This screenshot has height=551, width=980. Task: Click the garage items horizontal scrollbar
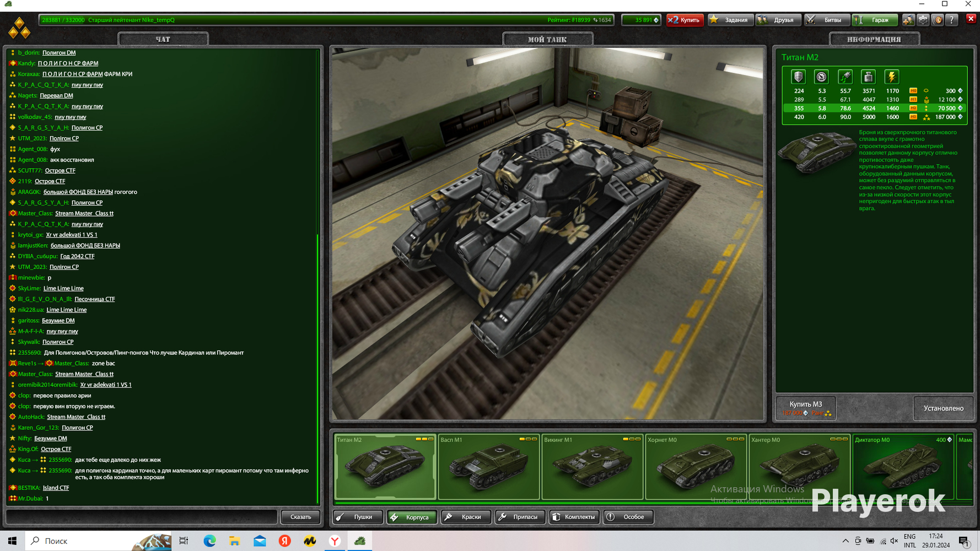coord(653,503)
